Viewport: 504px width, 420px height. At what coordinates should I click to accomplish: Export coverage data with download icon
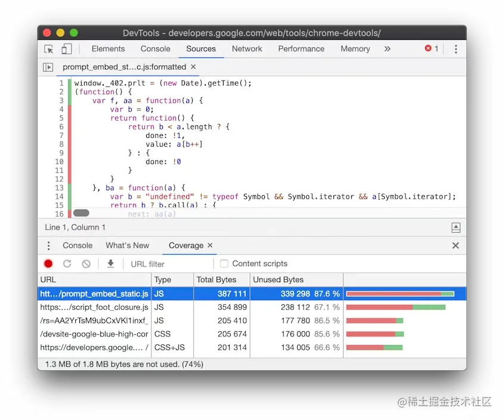(x=110, y=264)
